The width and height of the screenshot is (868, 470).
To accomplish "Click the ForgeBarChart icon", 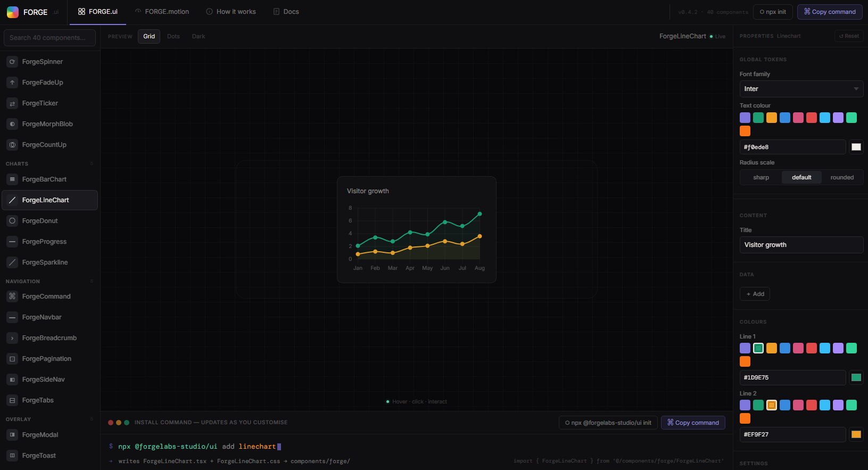I will pyautogui.click(x=12, y=179).
